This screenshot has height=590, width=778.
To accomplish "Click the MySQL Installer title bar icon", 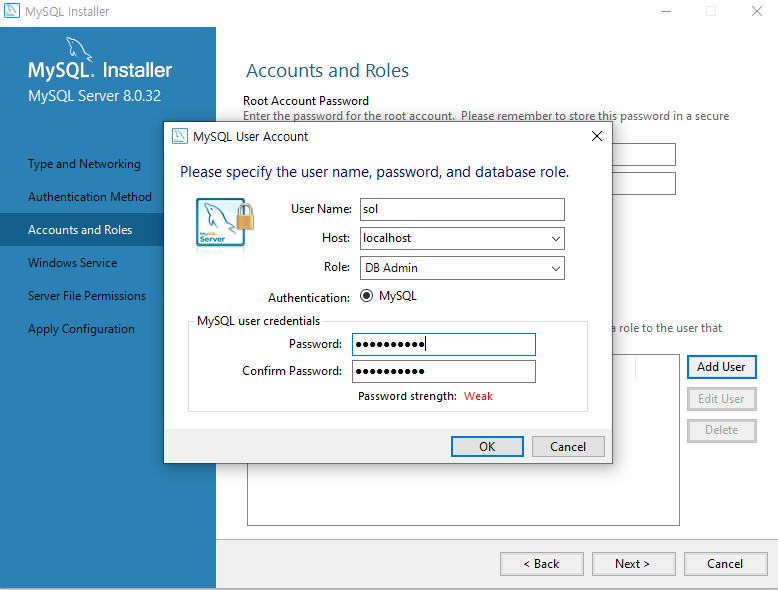I will [x=11, y=11].
